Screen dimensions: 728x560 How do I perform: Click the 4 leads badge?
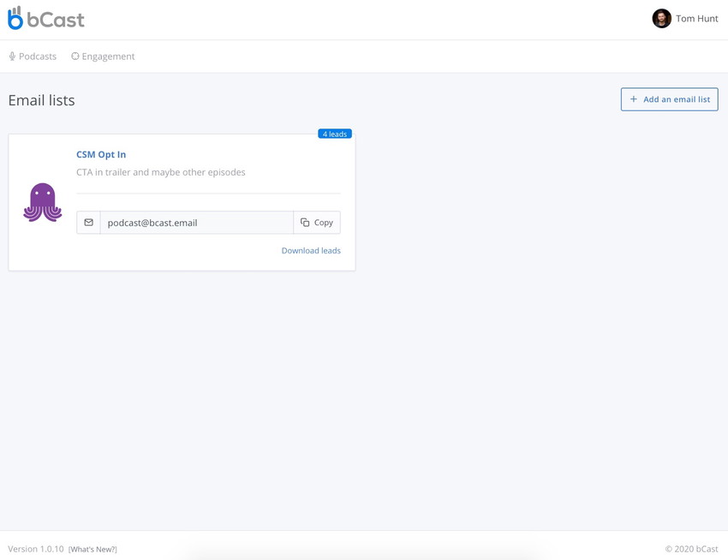335,133
